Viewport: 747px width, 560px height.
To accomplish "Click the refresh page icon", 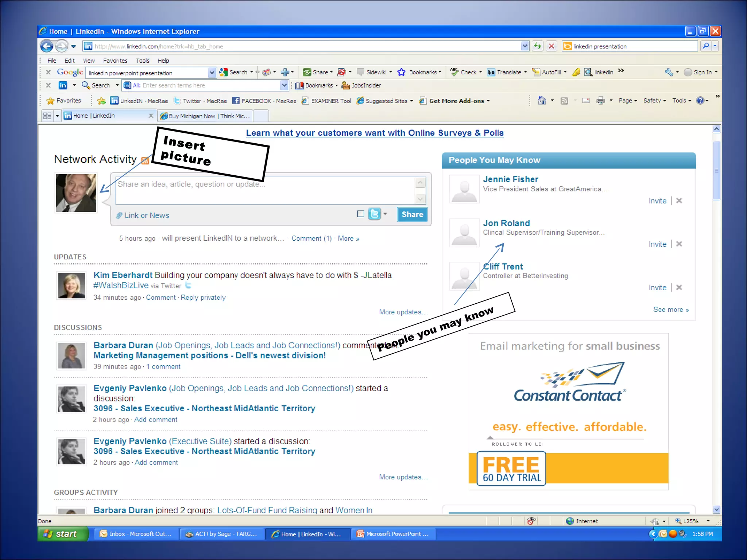I will pos(538,46).
